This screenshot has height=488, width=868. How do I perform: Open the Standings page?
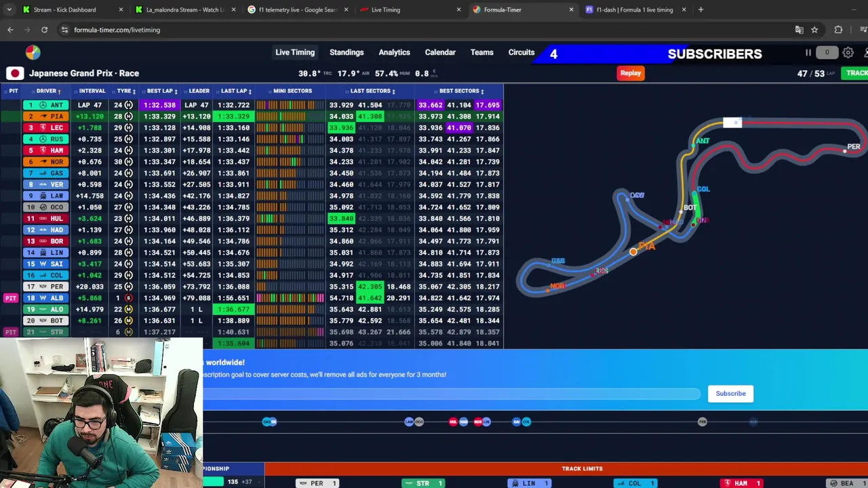[347, 52]
